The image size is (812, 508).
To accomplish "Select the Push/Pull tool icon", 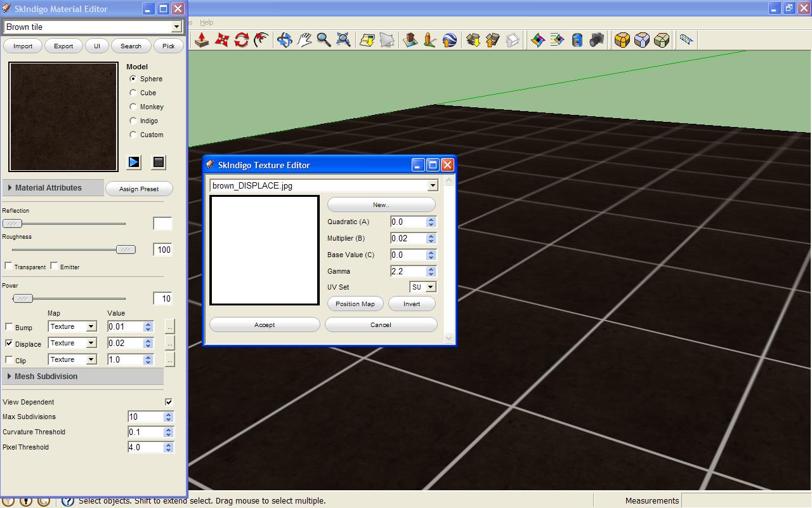I will click(x=202, y=40).
